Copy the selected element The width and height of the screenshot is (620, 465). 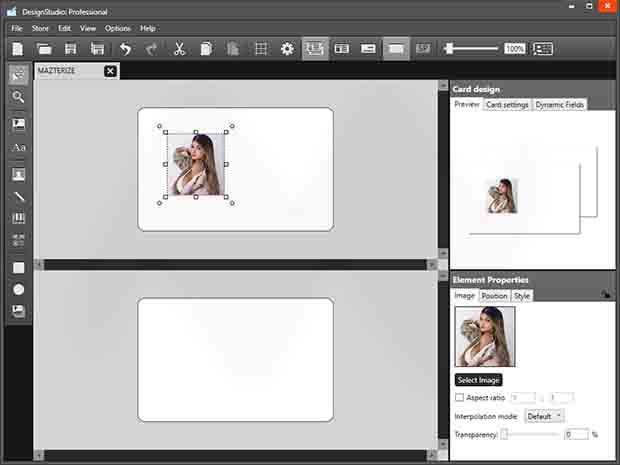tap(206, 49)
